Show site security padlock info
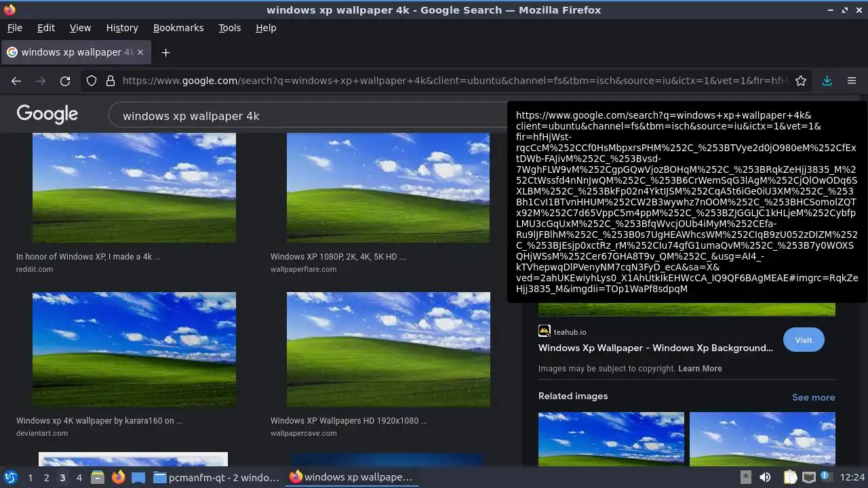This screenshot has height=488, width=868. click(111, 81)
